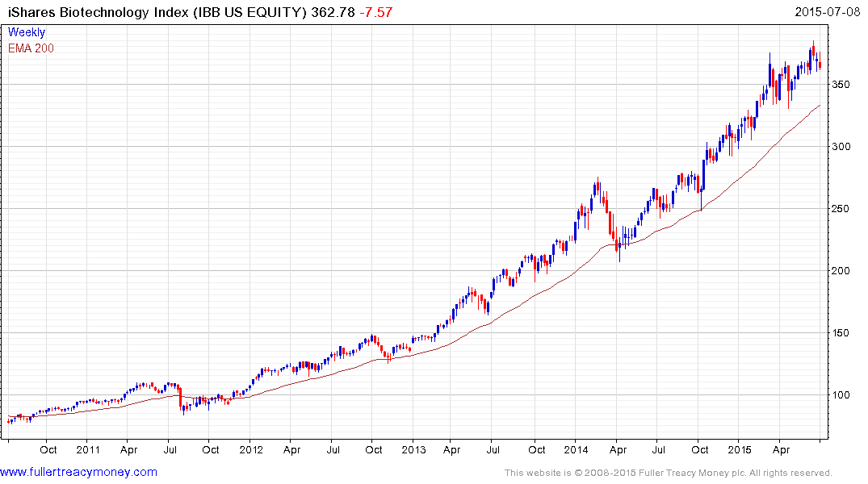Click the 150 price axis label
This screenshot has height=484, width=868.
click(x=841, y=332)
